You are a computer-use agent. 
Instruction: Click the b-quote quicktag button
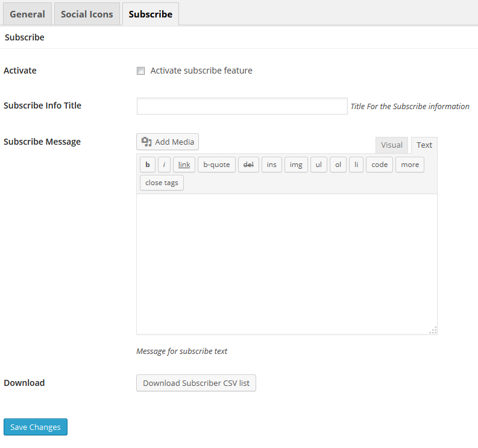[216, 165]
